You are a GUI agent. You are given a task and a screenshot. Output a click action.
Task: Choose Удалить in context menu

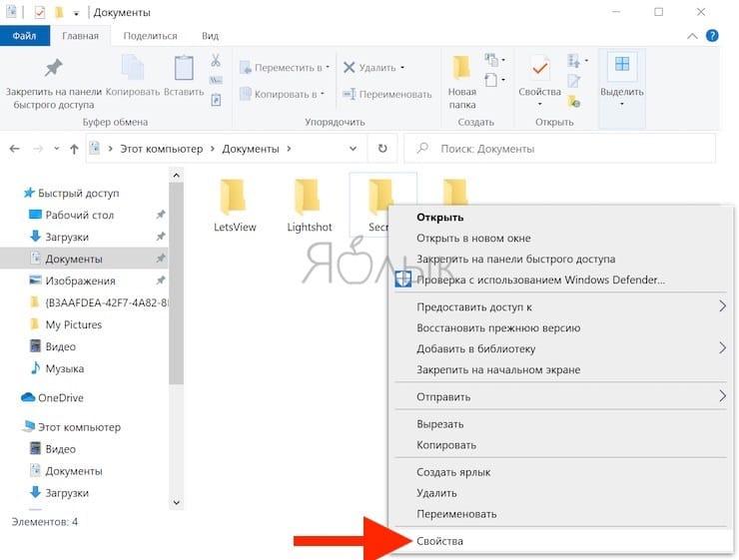pos(563,493)
